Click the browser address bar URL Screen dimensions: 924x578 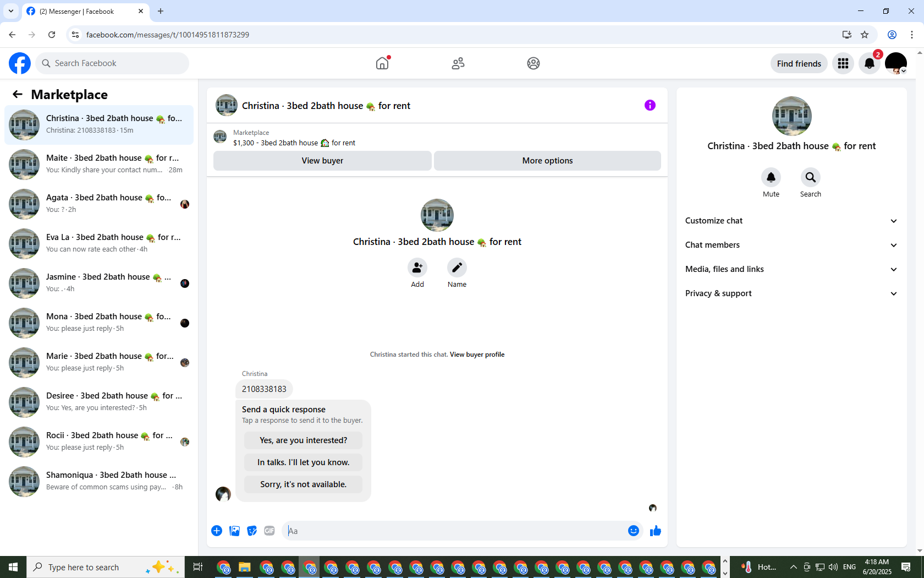click(168, 35)
